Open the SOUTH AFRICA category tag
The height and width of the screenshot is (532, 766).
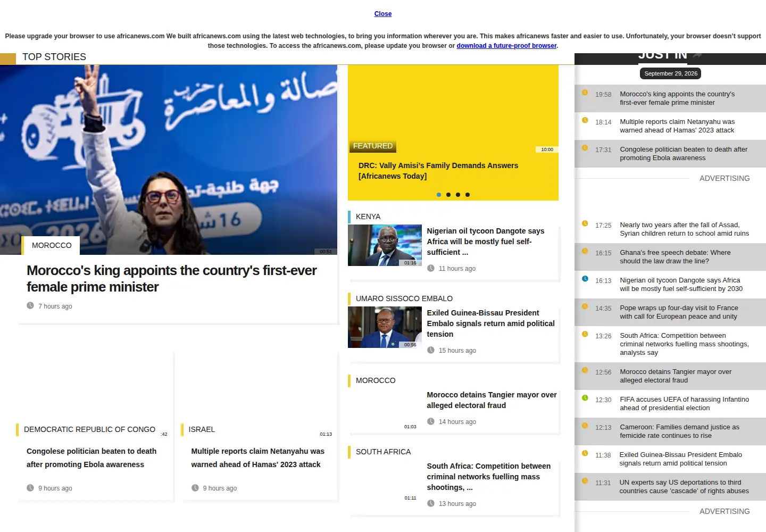click(x=383, y=452)
